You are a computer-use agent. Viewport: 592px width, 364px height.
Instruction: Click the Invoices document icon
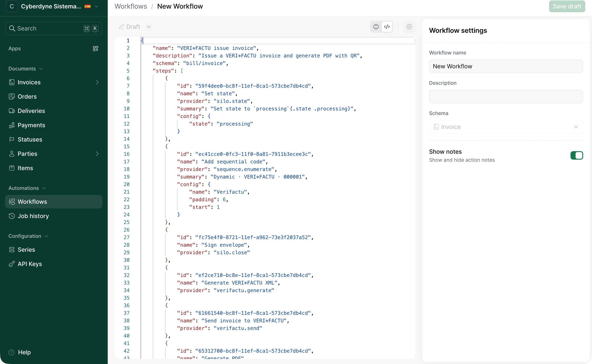(12, 82)
